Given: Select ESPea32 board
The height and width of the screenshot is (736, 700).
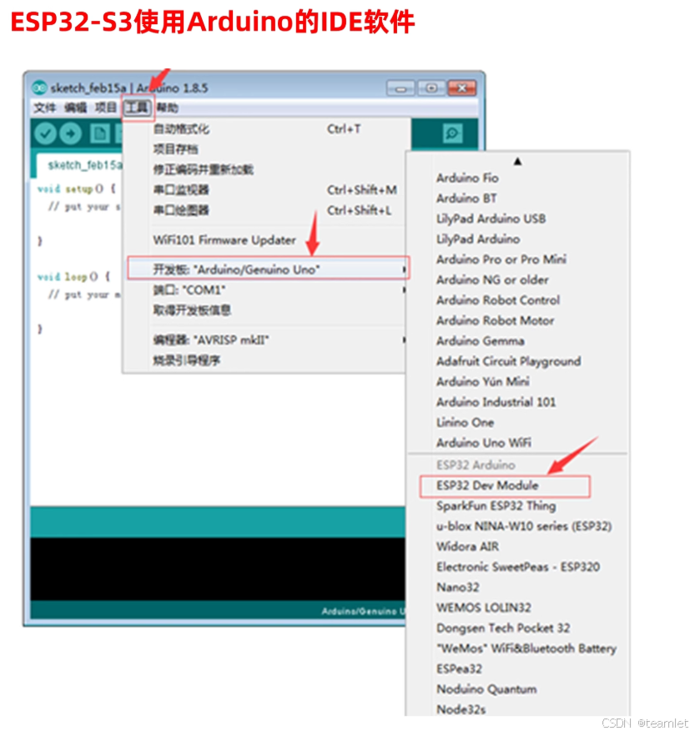Looking at the screenshot, I should (459, 669).
